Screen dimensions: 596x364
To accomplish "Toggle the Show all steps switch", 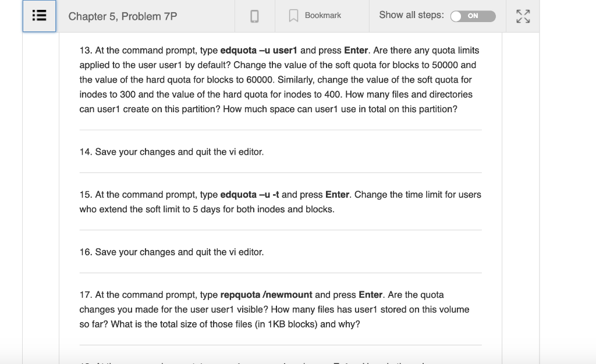I will tap(473, 16).
